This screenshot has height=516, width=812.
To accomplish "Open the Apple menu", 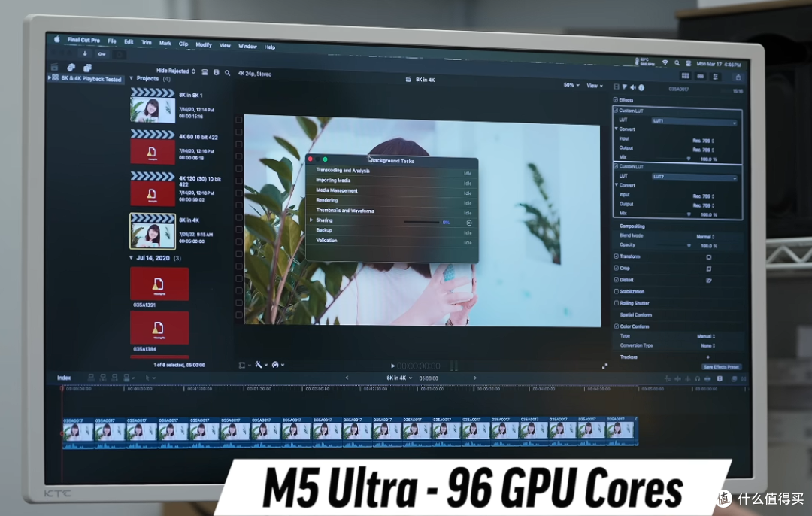I will point(57,39).
